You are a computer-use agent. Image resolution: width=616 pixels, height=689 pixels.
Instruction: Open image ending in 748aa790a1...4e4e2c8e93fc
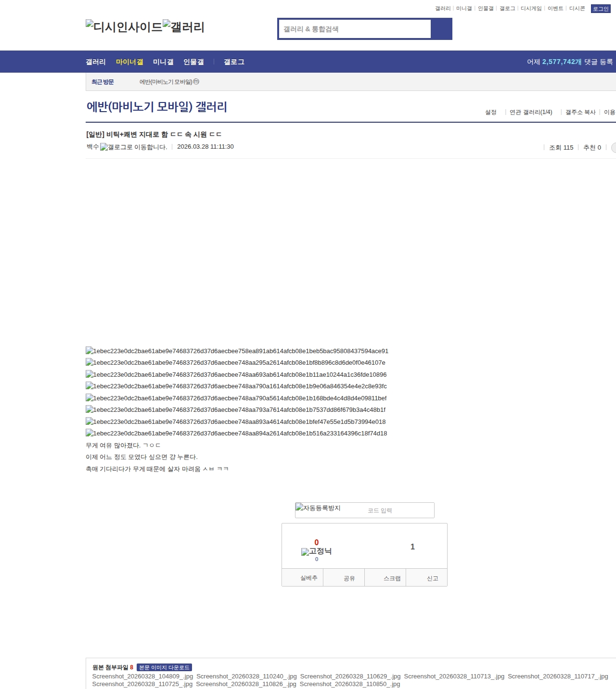(236, 386)
